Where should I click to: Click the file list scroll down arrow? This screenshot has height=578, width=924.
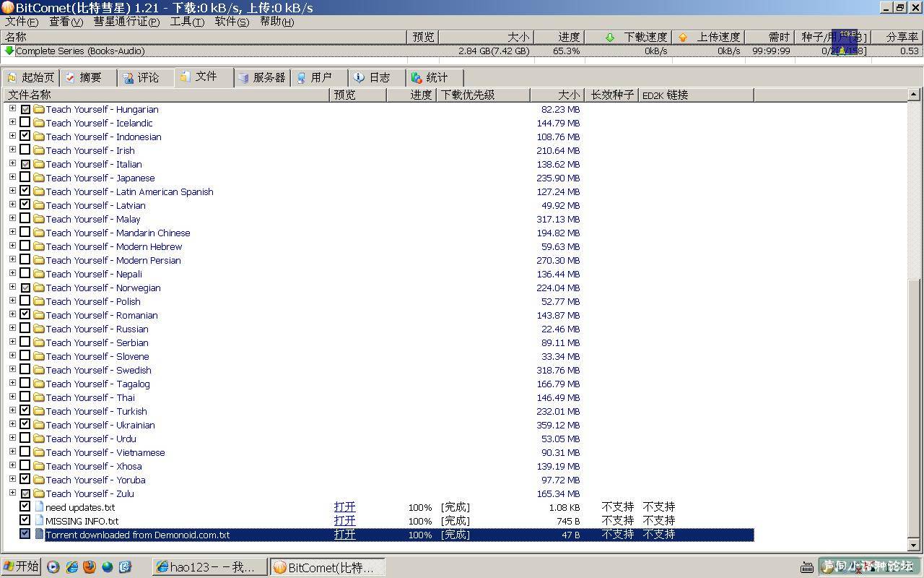[914, 545]
